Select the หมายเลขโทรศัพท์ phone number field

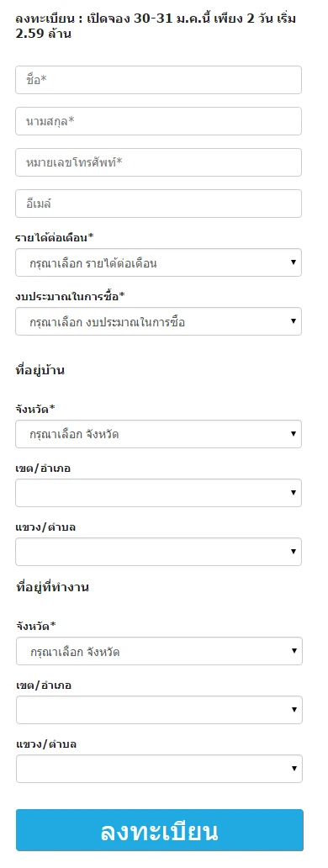coord(158,162)
